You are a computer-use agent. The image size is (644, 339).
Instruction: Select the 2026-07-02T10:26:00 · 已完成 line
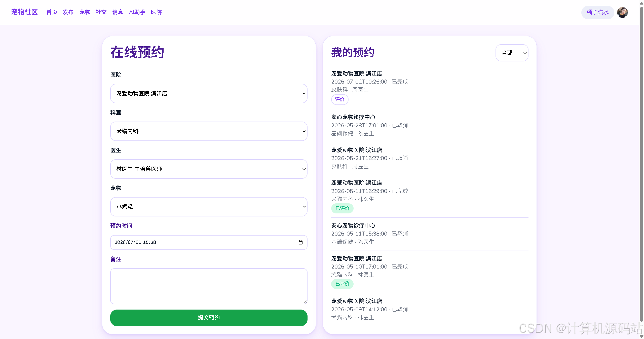(x=369, y=82)
